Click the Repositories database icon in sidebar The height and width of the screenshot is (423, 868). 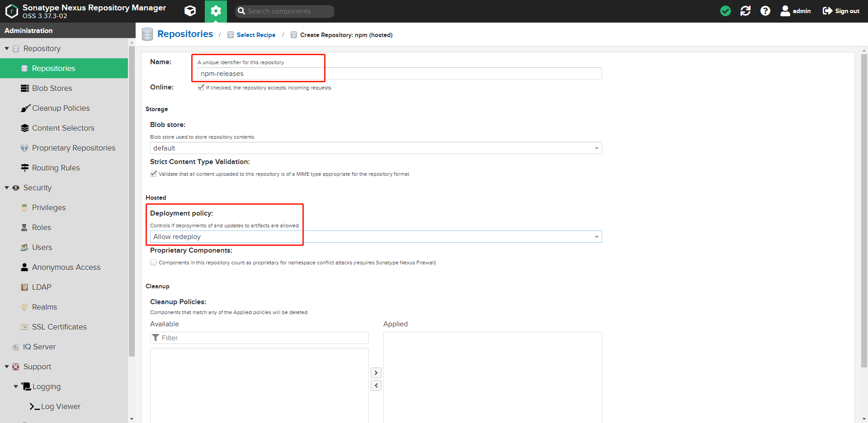pyautogui.click(x=24, y=68)
